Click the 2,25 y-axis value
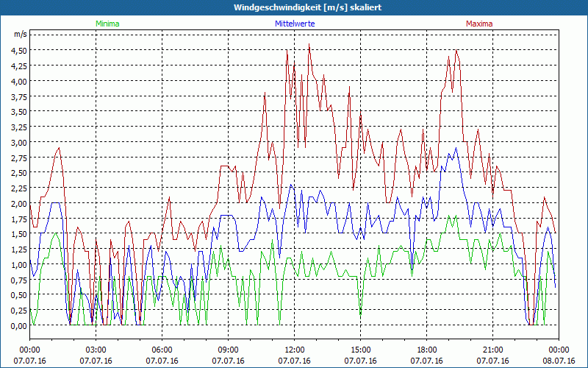The image size is (588, 368). coord(19,188)
